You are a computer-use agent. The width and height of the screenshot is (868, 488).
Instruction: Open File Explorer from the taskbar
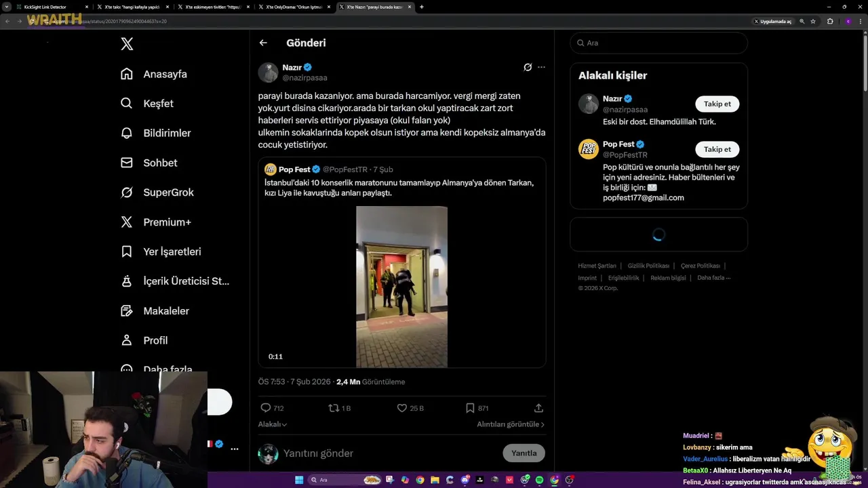click(x=435, y=480)
